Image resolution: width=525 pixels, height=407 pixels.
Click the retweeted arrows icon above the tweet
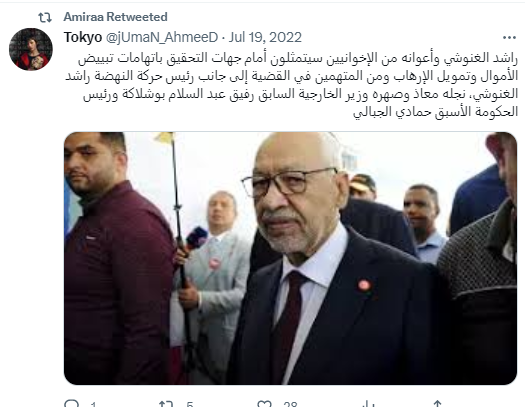(x=45, y=17)
